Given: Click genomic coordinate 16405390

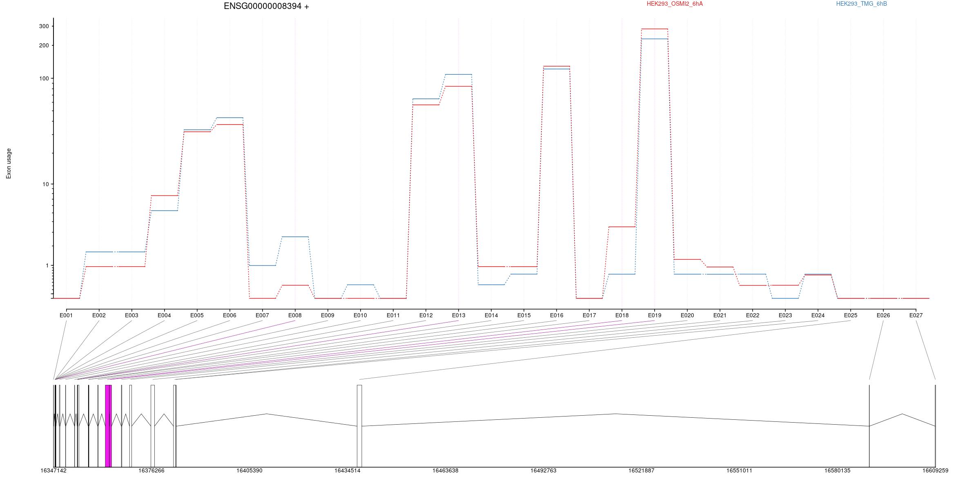Looking at the screenshot, I should tap(249, 470).
